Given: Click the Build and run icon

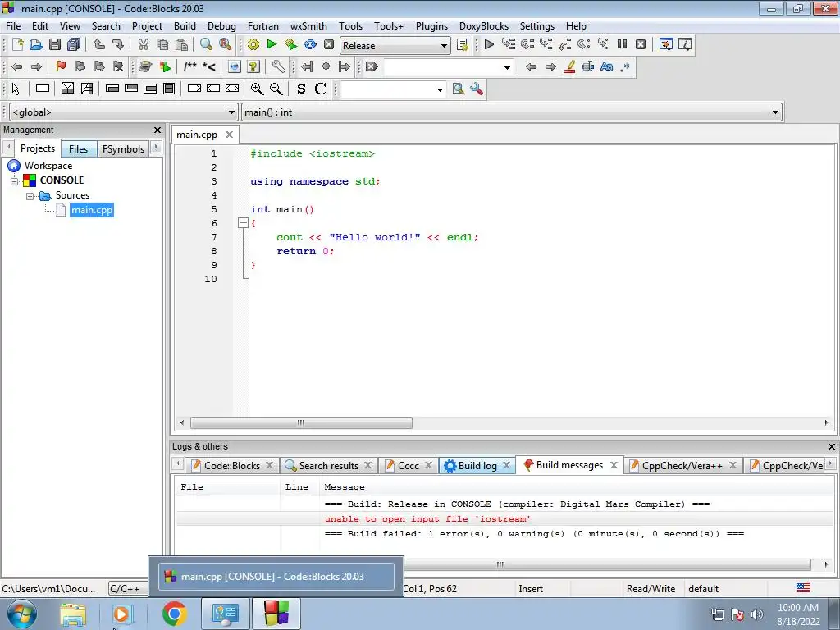Looking at the screenshot, I should 291,44.
